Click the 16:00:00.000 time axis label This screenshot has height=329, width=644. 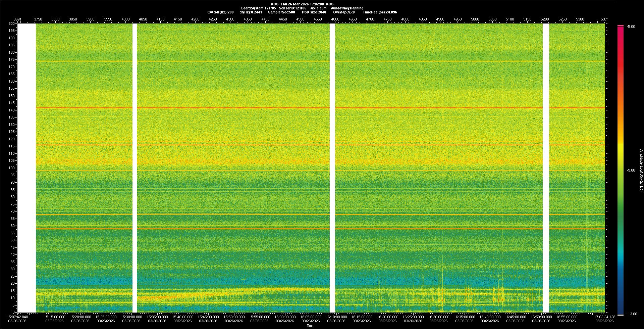coord(285,317)
